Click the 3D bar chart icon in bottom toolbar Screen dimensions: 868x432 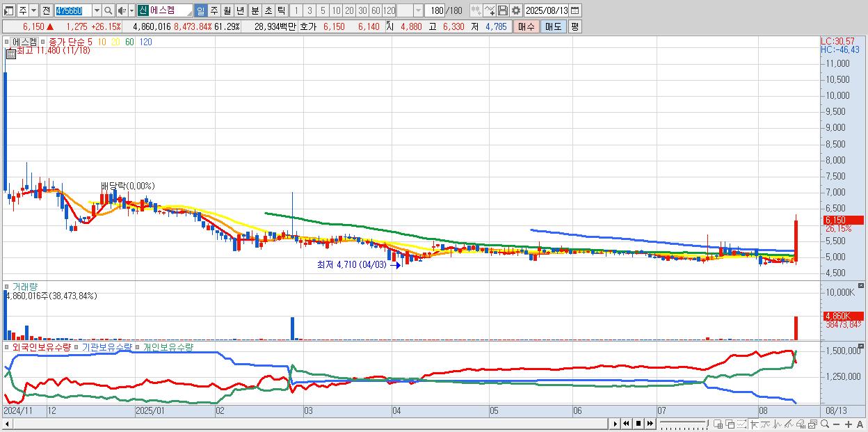coord(801,424)
